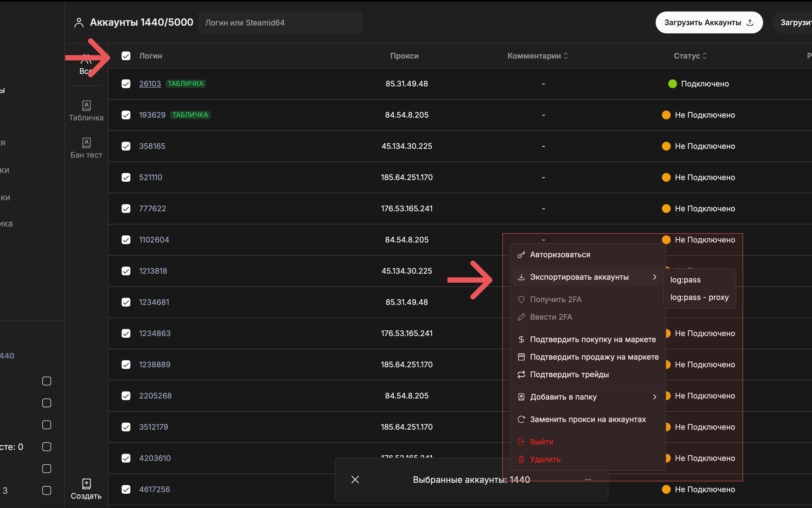812x508 pixels.
Task: Uncheck the checkbox for account 521110
Action: (126, 177)
